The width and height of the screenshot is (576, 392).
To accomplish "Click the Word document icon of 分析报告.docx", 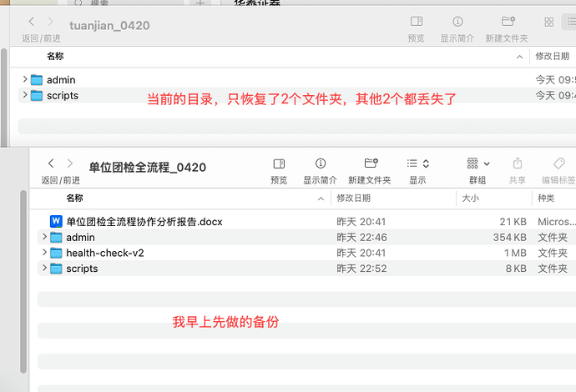I will [56, 221].
